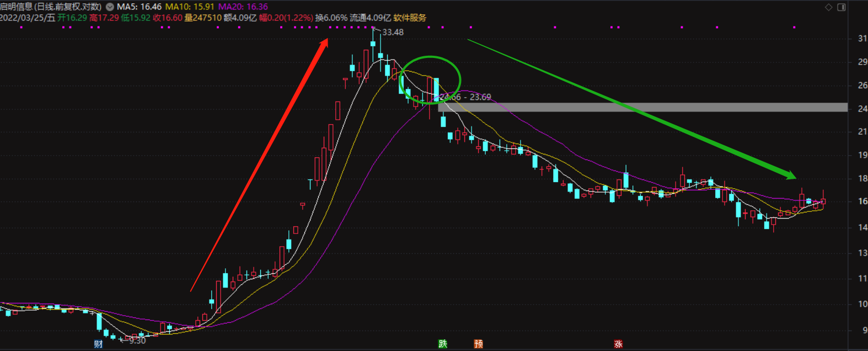Select the green downtrend arrow's arrowhead
868x351 pixels.
pyautogui.click(x=790, y=175)
